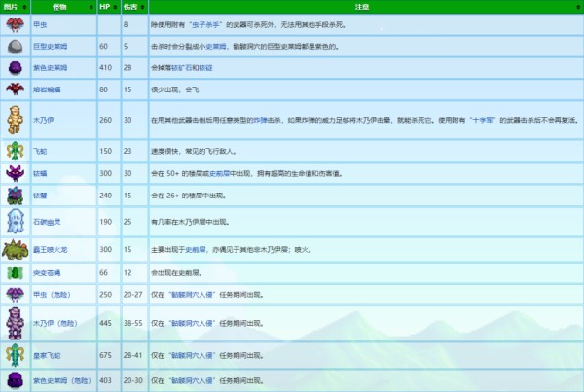Click the 图片 column header
The height and width of the screenshot is (392, 584).
[x=17, y=6]
